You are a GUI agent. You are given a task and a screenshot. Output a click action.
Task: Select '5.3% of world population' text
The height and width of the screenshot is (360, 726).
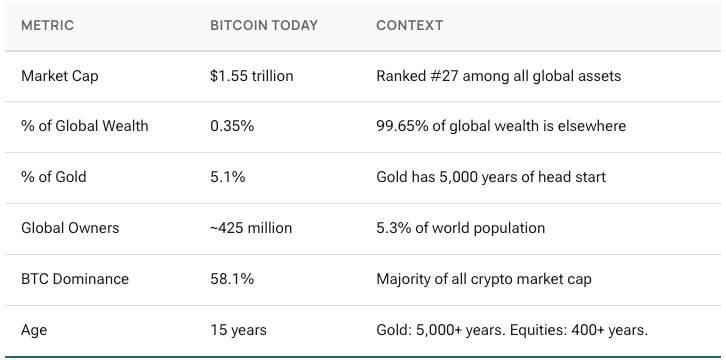[x=460, y=228]
